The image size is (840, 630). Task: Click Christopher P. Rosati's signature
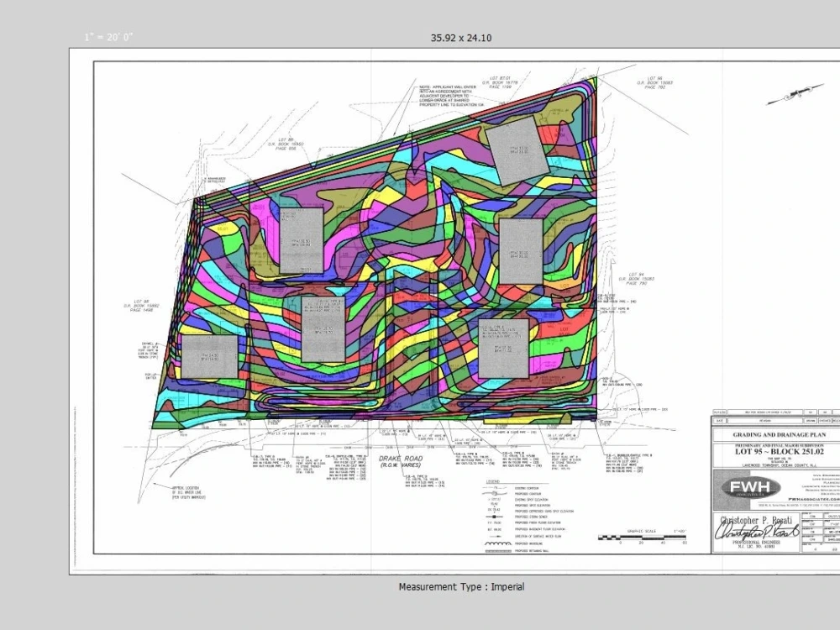[757, 531]
